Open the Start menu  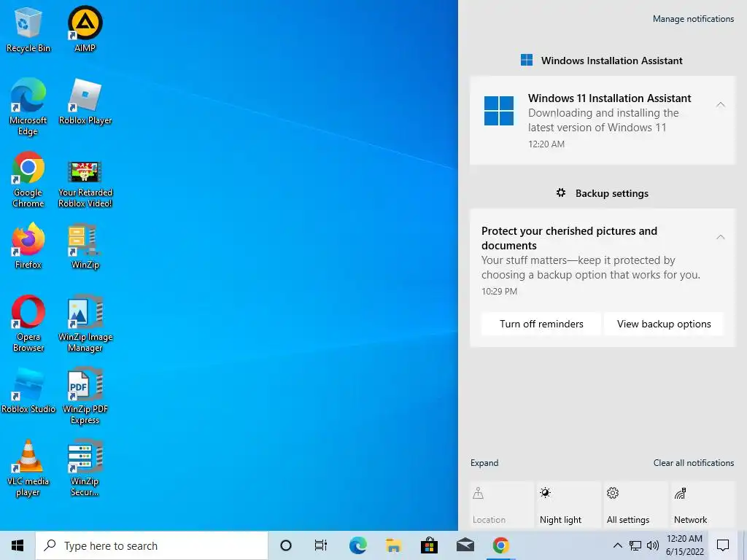18,545
